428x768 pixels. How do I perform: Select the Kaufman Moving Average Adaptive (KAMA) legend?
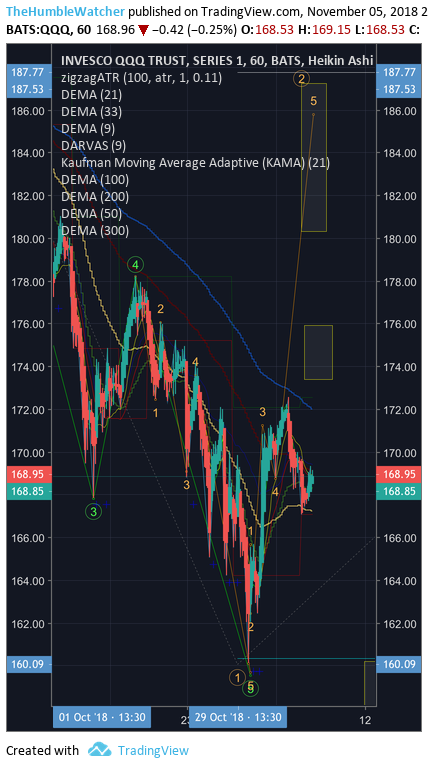(195, 163)
